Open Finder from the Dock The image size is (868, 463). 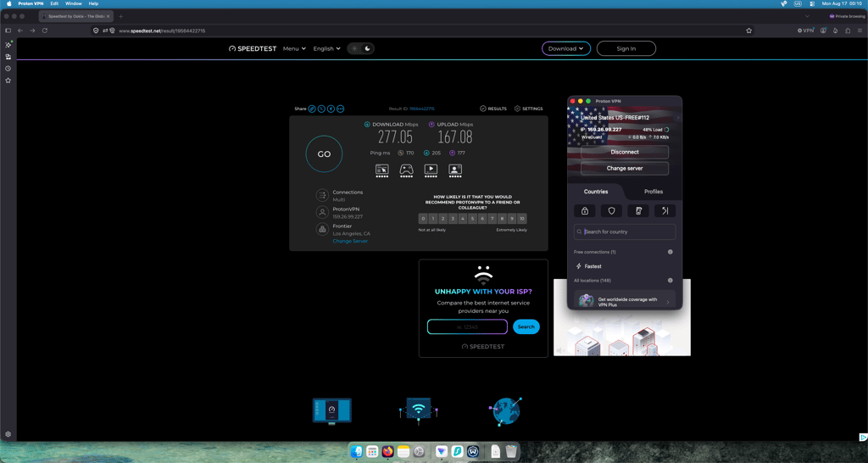(x=357, y=451)
